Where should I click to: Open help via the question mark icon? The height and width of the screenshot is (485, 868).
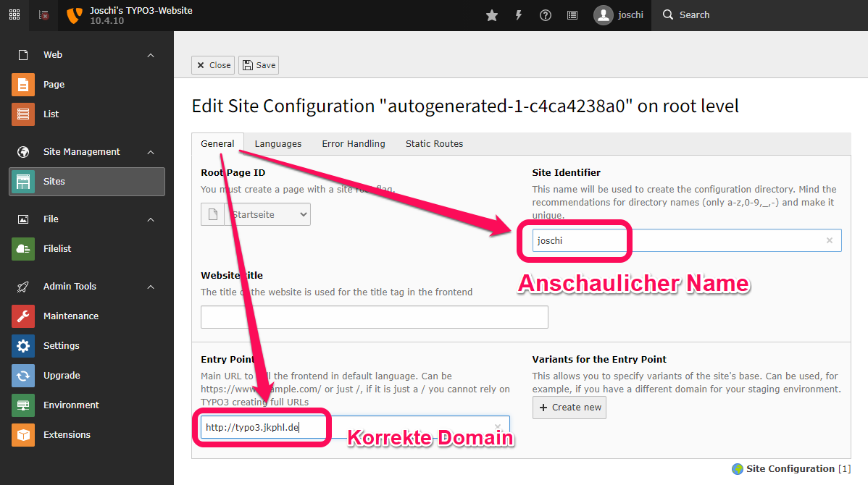point(546,14)
